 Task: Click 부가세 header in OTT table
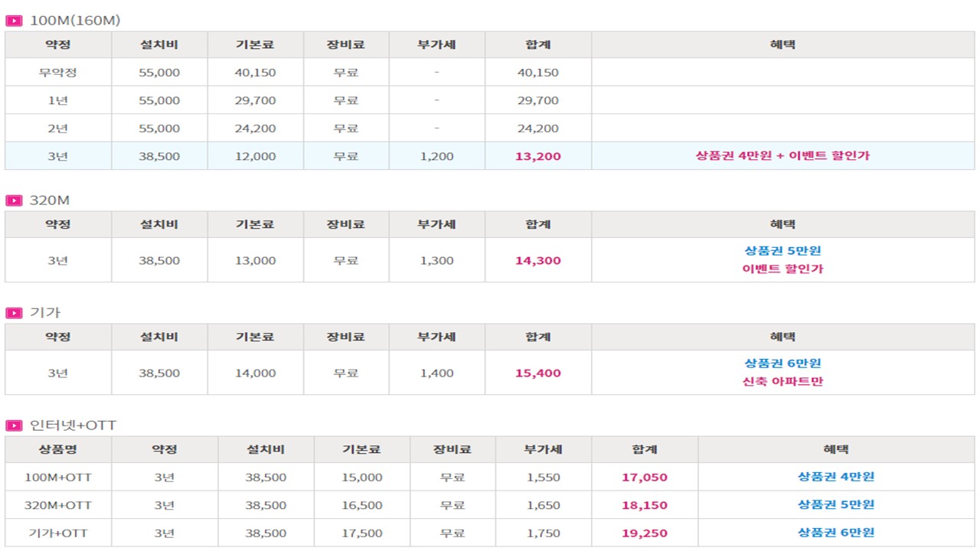click(544, 449)
